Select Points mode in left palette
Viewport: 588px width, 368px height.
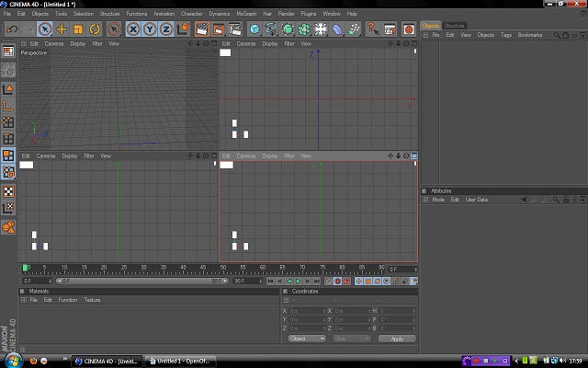pyautogui.click(x=8, y=122)
